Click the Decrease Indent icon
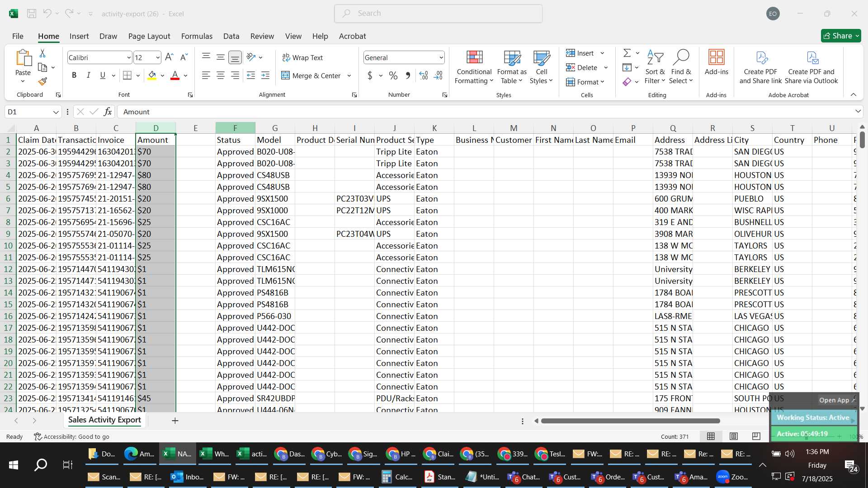This screenshot has height=488, width=868. [x=251, y=75]
